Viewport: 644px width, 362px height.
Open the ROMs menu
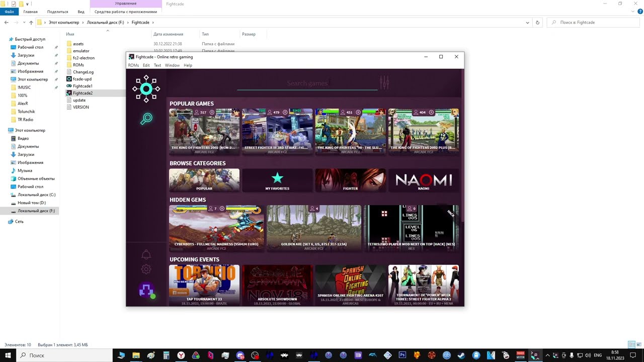coord(133,65)
